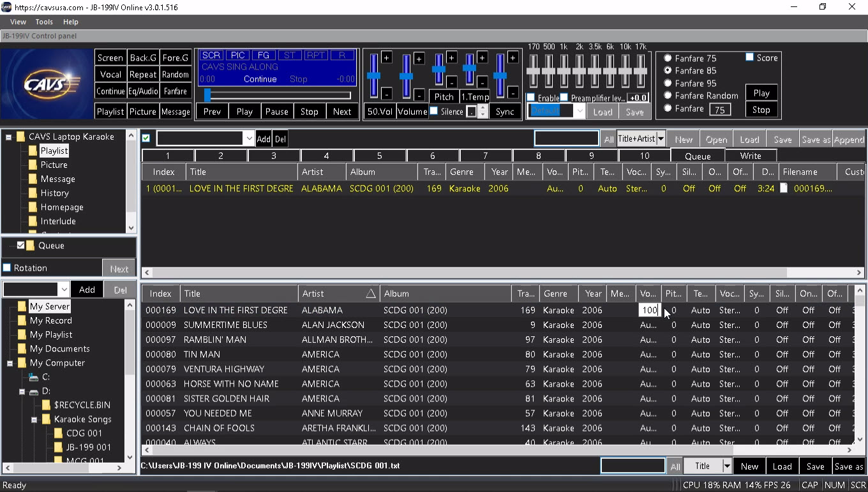Click the Eq/Audio button
The image size is (868, 492).
click(x=143, y=91)
